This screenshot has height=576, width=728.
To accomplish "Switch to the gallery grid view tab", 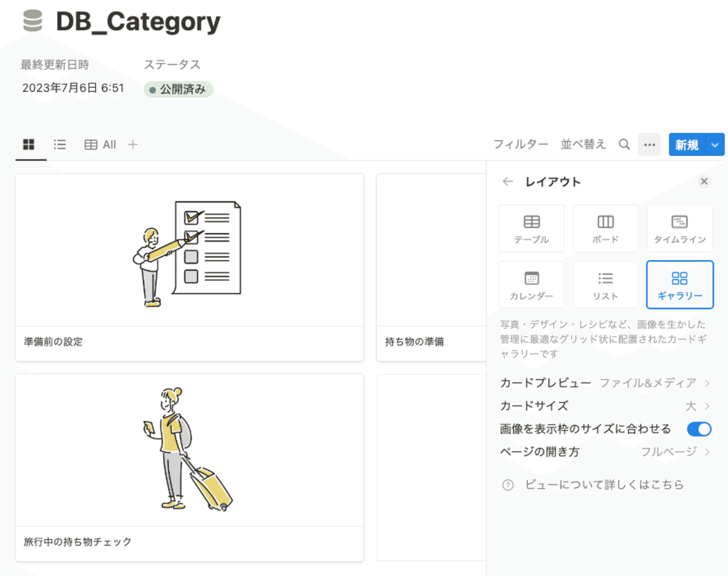I will (x=29, y=144).
